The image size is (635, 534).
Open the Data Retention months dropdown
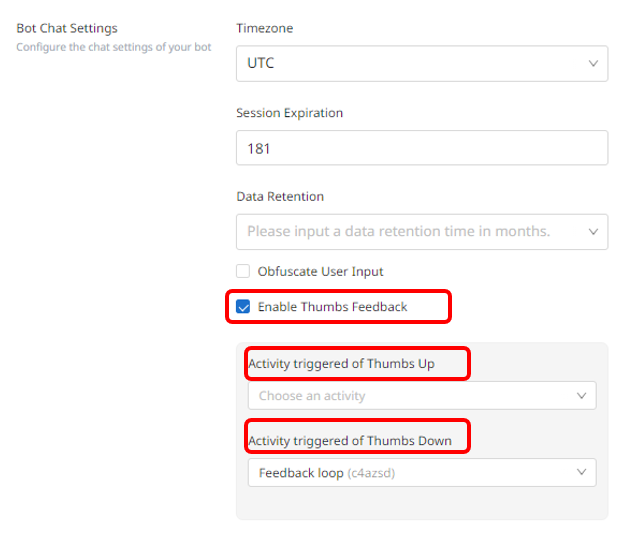click(x=422, y=232)
